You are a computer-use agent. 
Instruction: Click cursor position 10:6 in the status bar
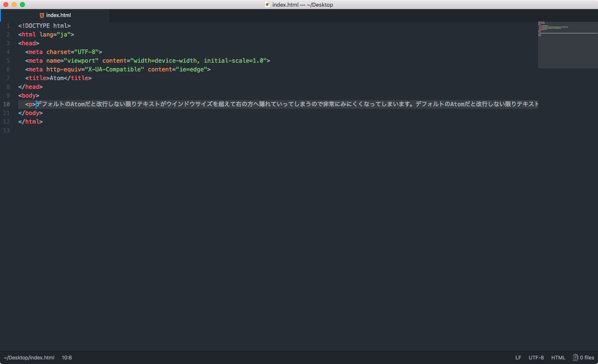[67, 358]
